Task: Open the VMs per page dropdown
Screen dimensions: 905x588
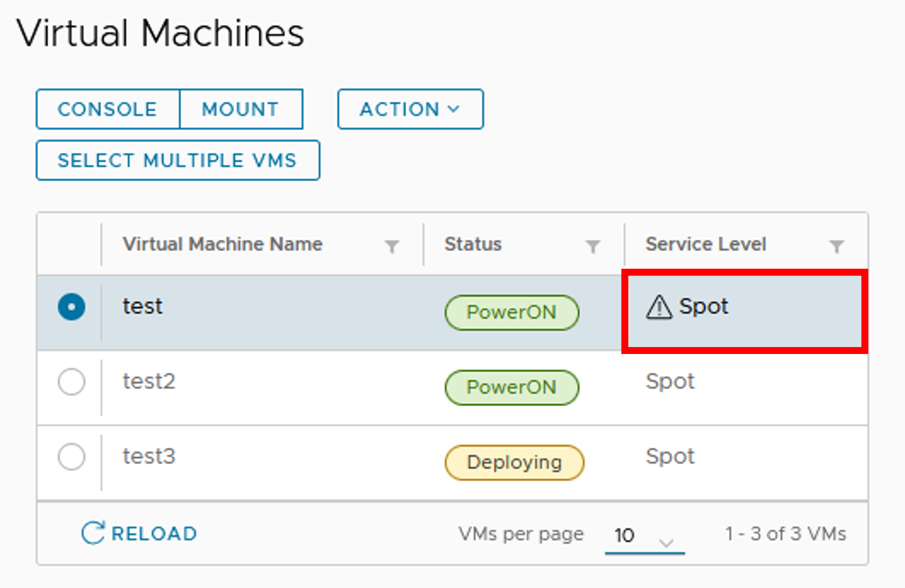Action: pos(644,535)
